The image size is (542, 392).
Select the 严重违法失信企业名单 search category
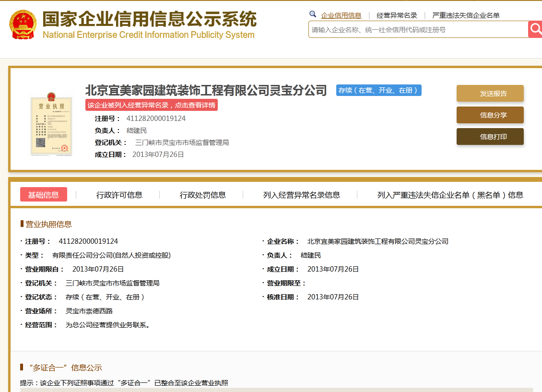pos(466,15)
